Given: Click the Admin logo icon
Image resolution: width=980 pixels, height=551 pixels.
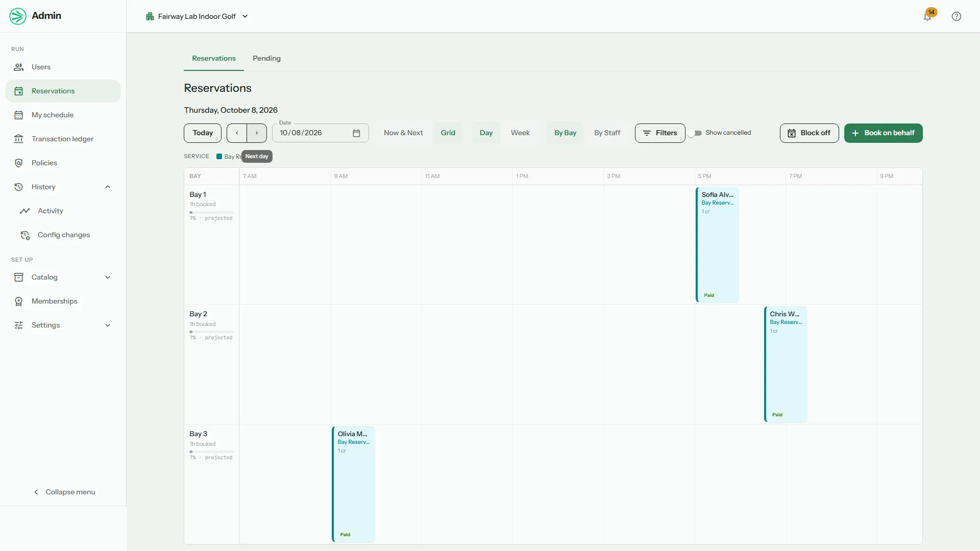Looking at the screenshot, I should [x=18, y=16].
